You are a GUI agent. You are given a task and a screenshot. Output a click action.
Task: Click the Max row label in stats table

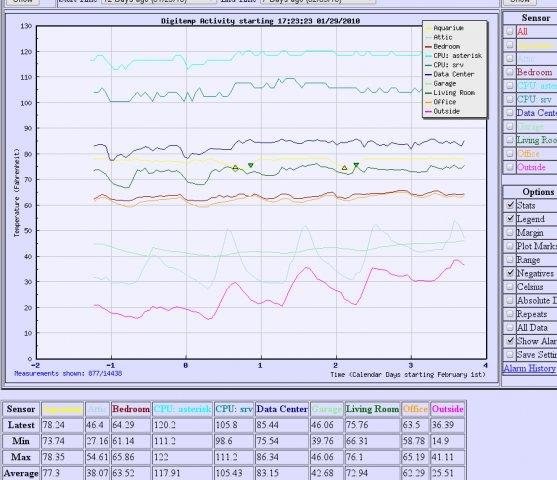(x=21, y=457)
